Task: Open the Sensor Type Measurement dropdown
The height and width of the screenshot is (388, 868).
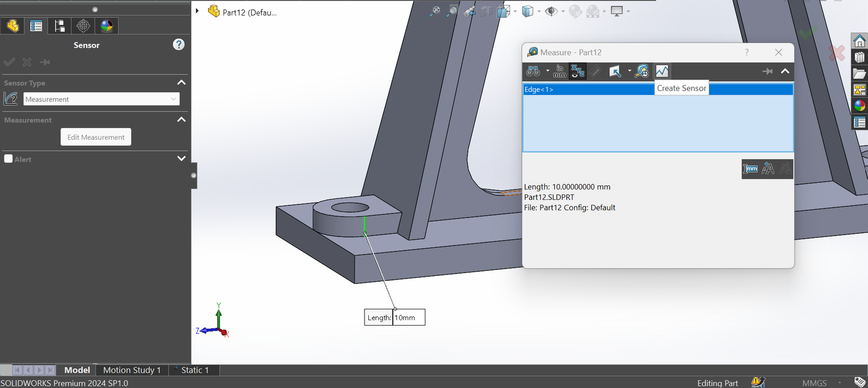Action: (101, 99)
